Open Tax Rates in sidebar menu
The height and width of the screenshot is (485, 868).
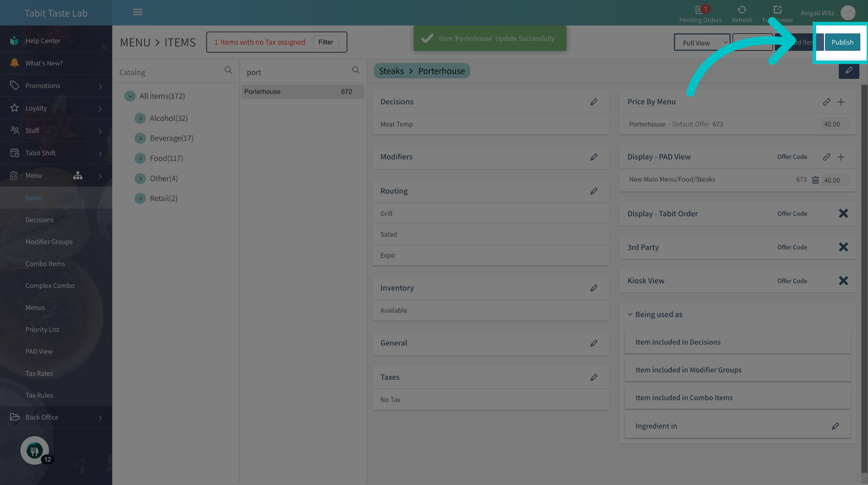tap(39, 373)
